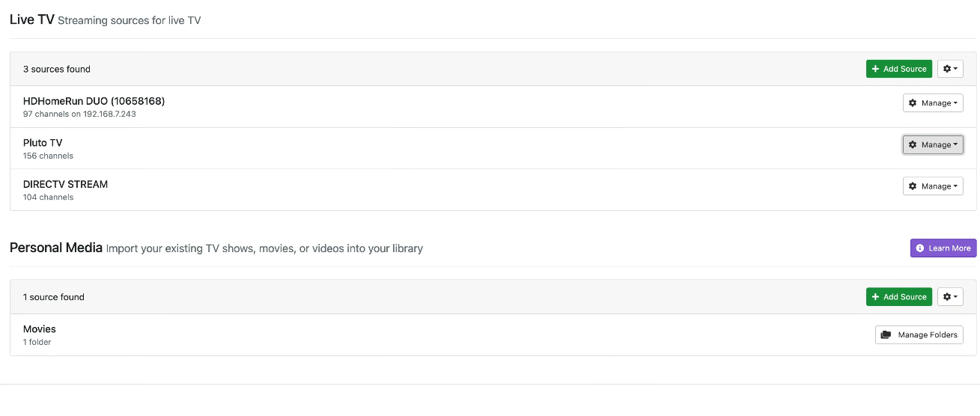Click gear icon on DIRECTV STREAM Manage button

pos(913,186)
